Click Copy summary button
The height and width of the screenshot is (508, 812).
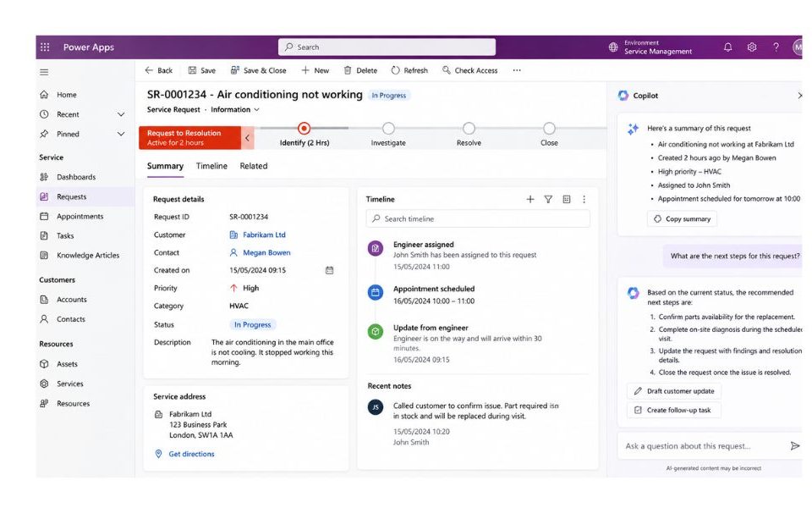tap(682, 218)
